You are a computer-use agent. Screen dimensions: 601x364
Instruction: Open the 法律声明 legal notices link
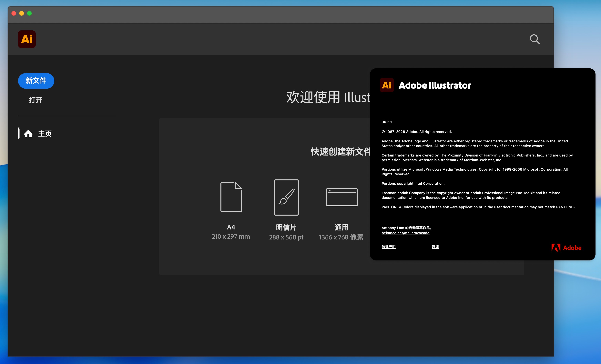point(389,247)
